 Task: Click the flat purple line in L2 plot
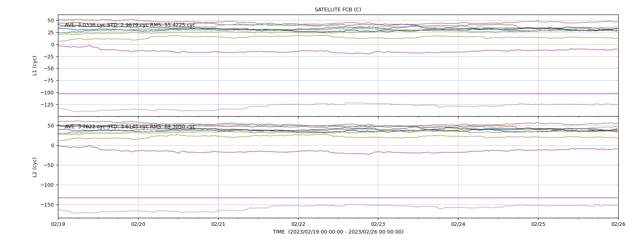pos(338,198)
